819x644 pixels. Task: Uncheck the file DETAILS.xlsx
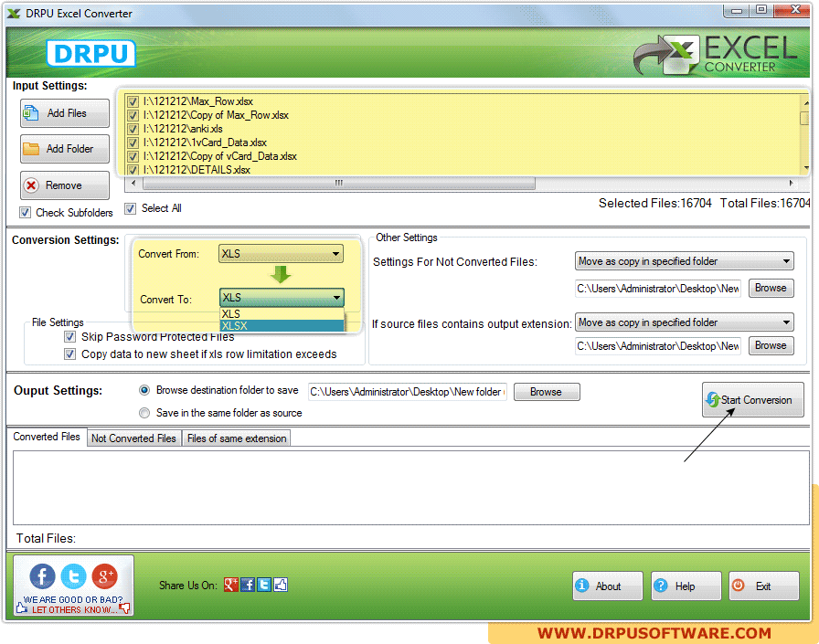(x=133, y=170)
